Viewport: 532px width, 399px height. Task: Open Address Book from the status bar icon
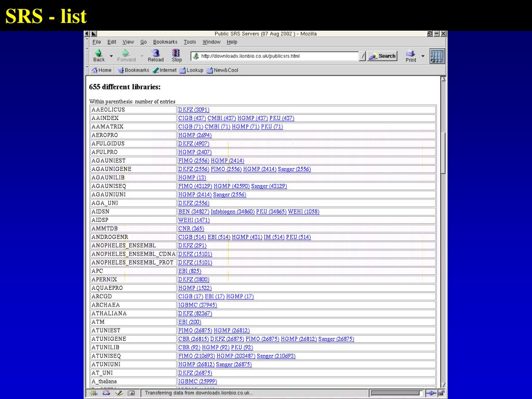pos(131,393)
